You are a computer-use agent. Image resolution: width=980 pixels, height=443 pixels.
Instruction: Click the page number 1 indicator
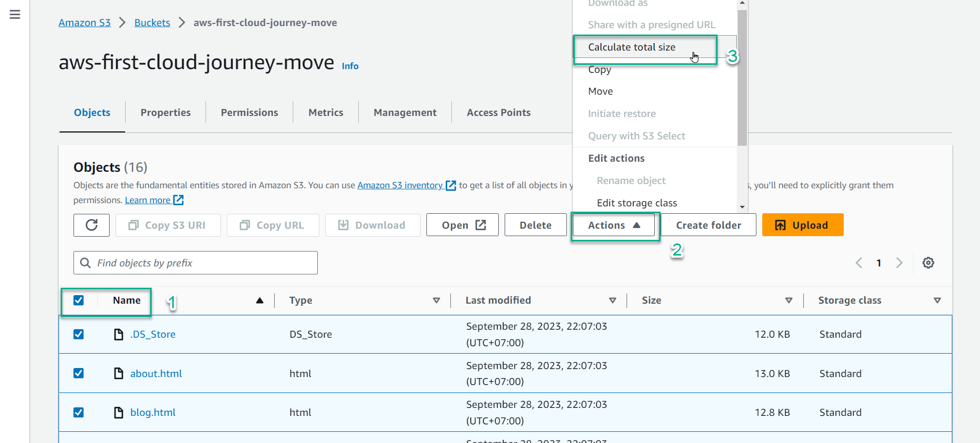pos(879,263)
